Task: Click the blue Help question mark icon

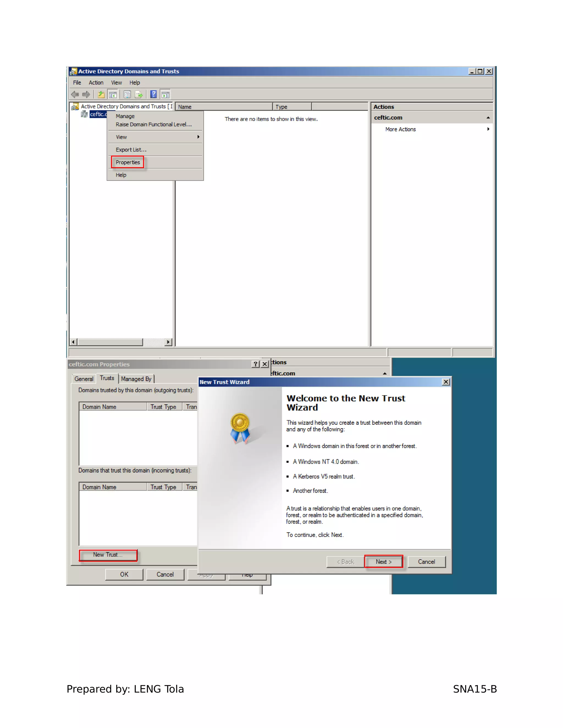Action: tap(153, 95)
